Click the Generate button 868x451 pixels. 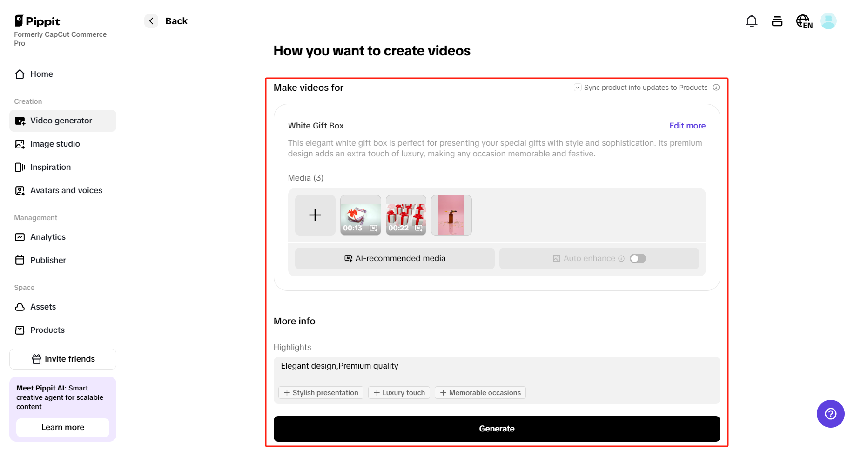(x=497, y=429)
